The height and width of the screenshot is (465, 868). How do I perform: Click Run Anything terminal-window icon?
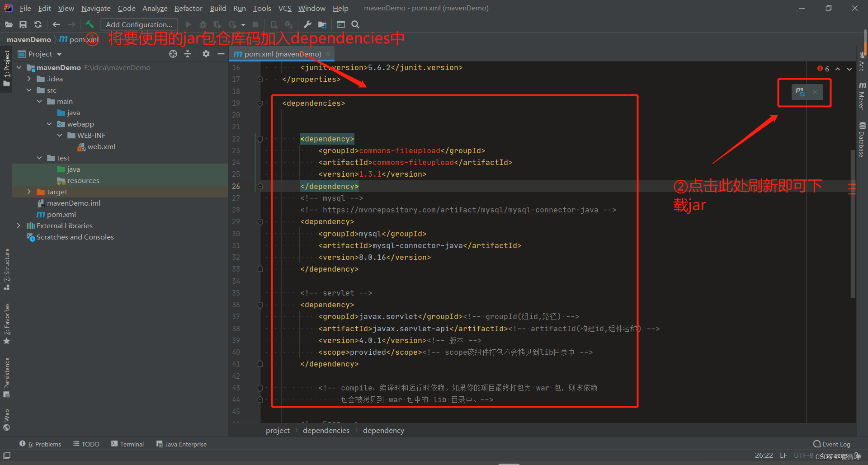341,24
